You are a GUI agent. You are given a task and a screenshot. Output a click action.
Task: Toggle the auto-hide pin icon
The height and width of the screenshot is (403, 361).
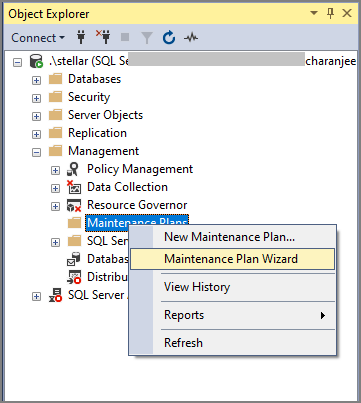pyautogui.click(x=330, y=14)
